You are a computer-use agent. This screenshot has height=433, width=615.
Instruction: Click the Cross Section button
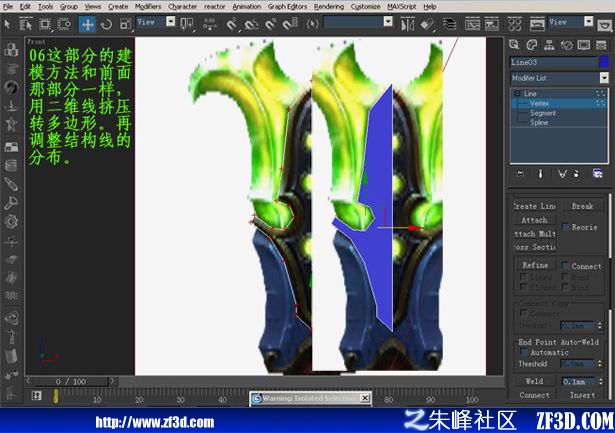click(535, 247)
